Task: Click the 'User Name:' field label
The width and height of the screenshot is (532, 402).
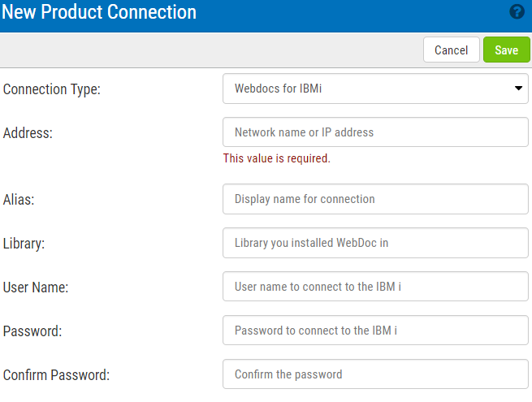Action: [x=36, y=287]
